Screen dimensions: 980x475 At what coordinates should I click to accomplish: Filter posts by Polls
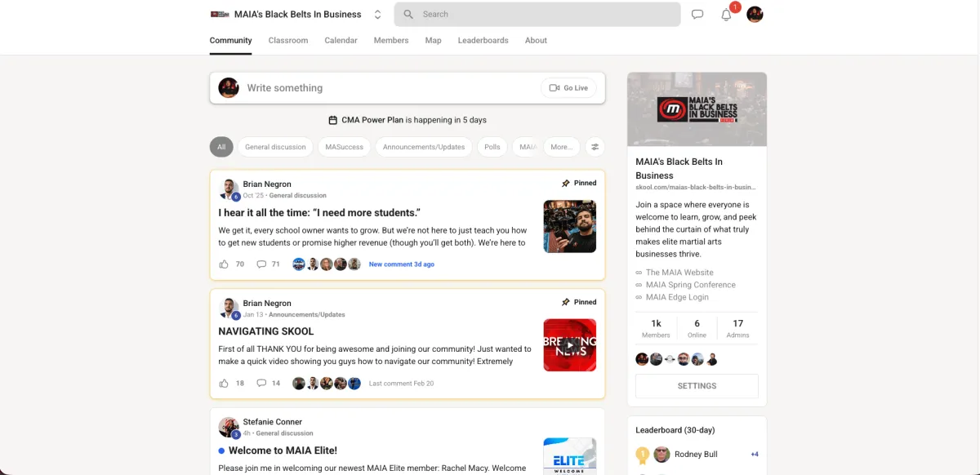(x=492, y=147)
